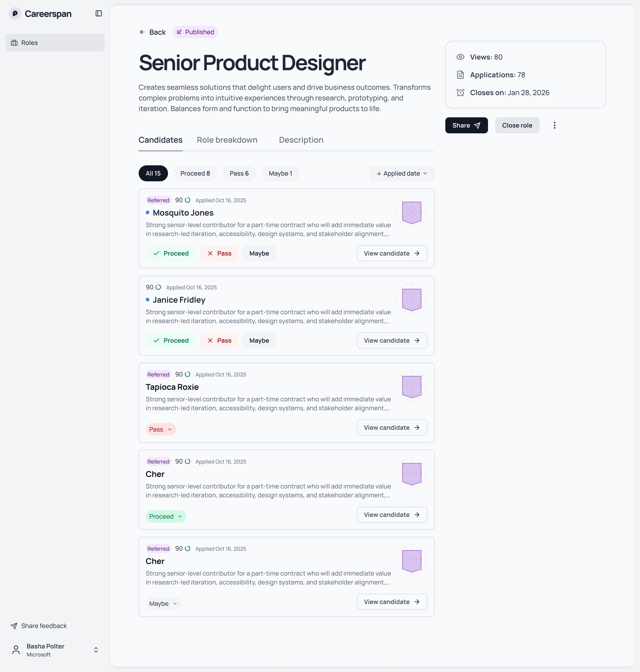Open Cher's Proceed status dropdown

click(x=165, y=516)
